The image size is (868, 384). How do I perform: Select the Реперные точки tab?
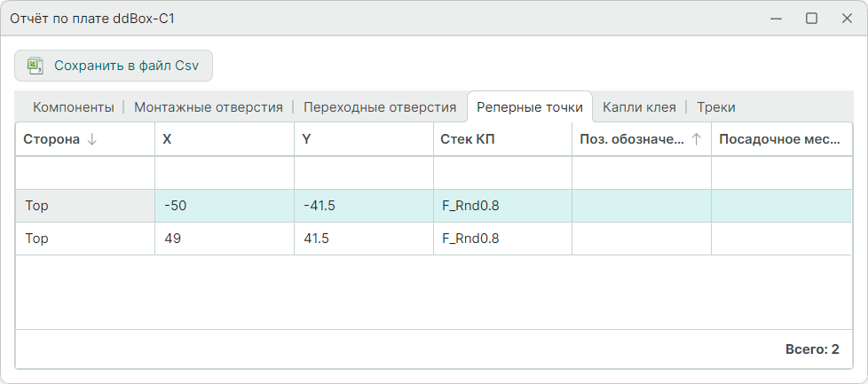pyautogui.click(x=530, y=107)
